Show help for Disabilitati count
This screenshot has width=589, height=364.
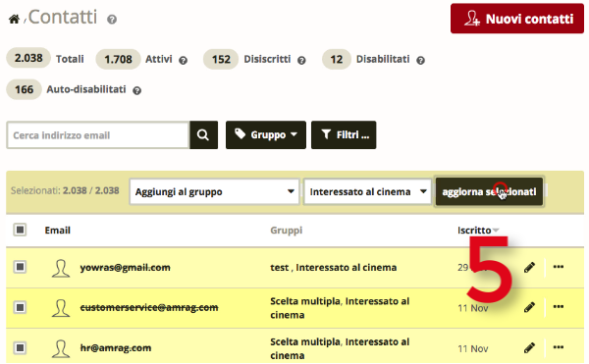click(x=420, y=60)
